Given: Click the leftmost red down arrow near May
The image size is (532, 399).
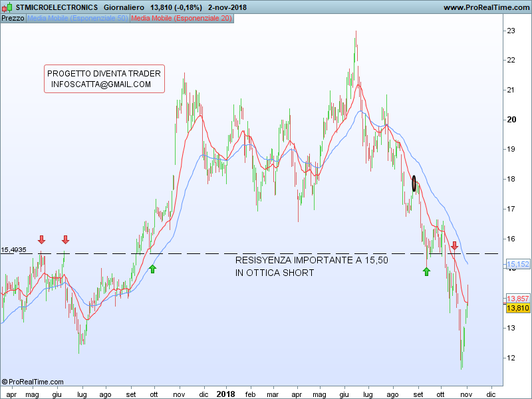Looking at the screenshot, I should (x=41, y=239).
